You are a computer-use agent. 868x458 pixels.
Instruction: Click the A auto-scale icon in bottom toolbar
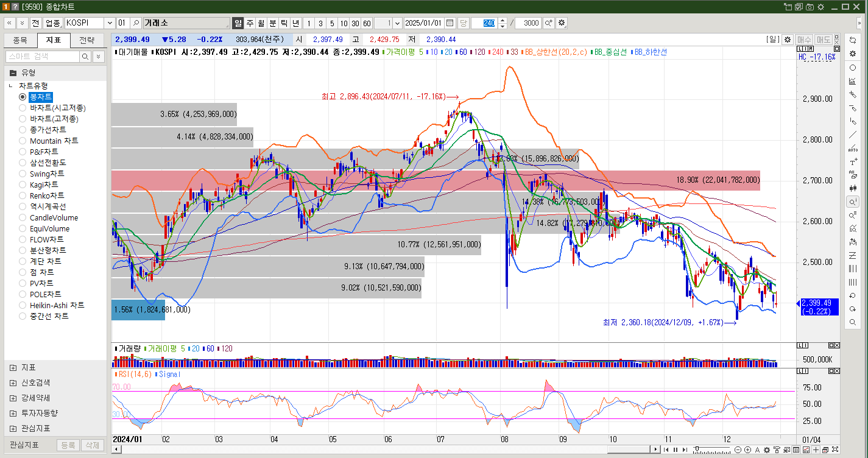[x=757, y=449]
